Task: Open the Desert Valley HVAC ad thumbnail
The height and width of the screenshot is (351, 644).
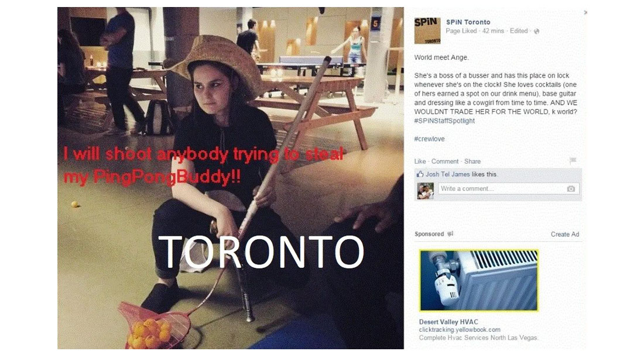Action: click(479, 280)
